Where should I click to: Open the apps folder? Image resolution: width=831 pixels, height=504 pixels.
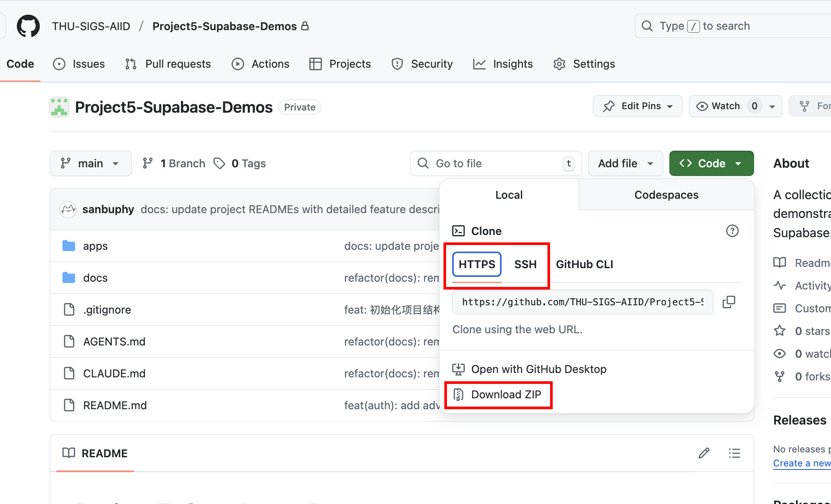coord(95,246)
